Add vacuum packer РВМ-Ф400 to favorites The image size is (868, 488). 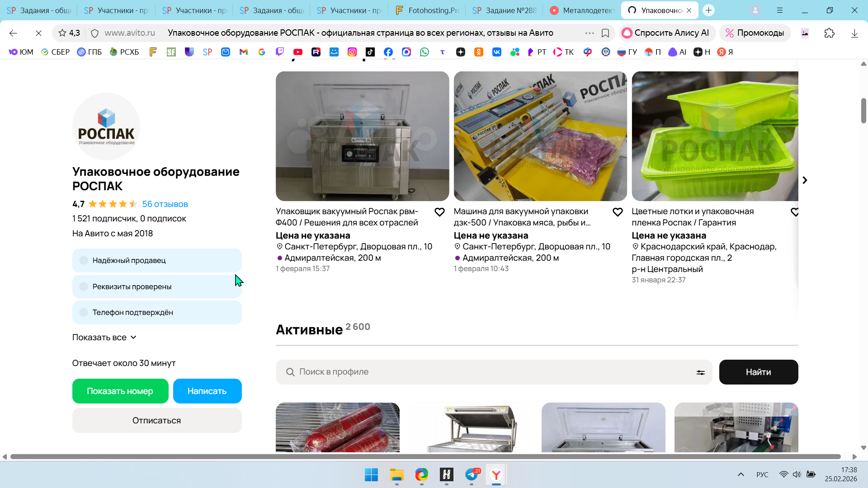click(439, 212)
